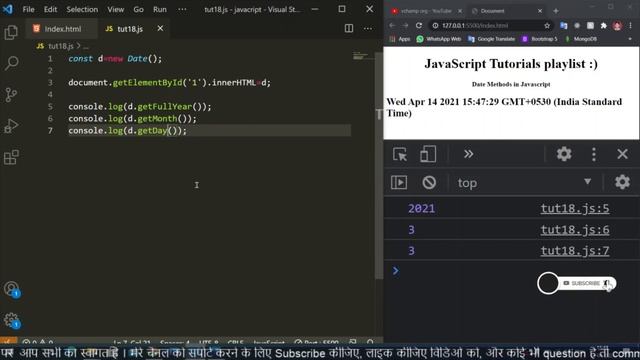Open the tut18.js:6 source link

575,230
